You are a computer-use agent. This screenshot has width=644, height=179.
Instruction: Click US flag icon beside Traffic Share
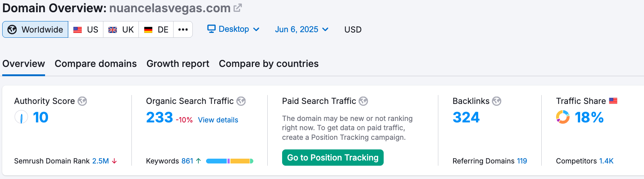pyautogui.click(x=613, y=101)
